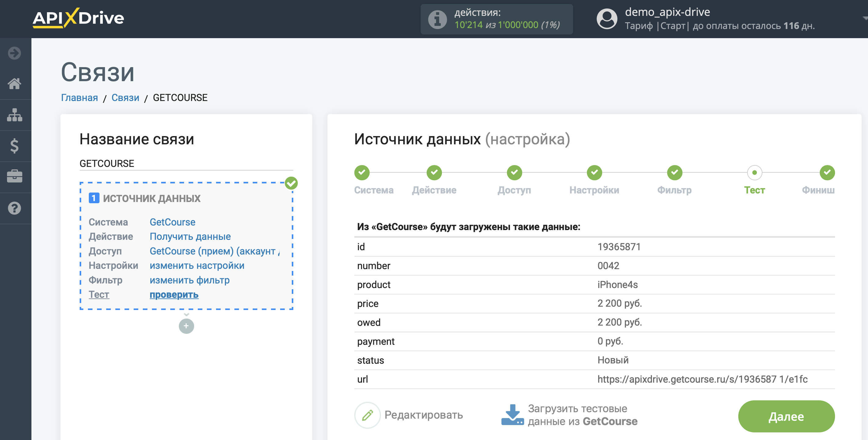Click изменить фильтр link

pos(190,280)
